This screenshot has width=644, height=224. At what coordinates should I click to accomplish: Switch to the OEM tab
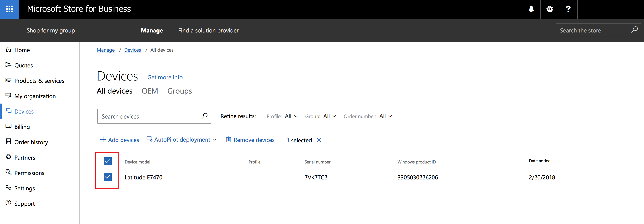click(x=150, y=91)
